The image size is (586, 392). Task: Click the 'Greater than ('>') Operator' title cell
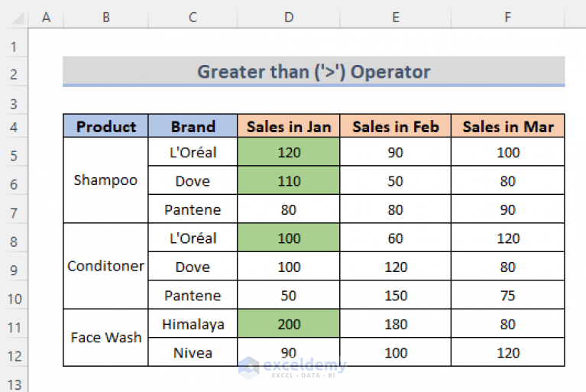[313, 71]
